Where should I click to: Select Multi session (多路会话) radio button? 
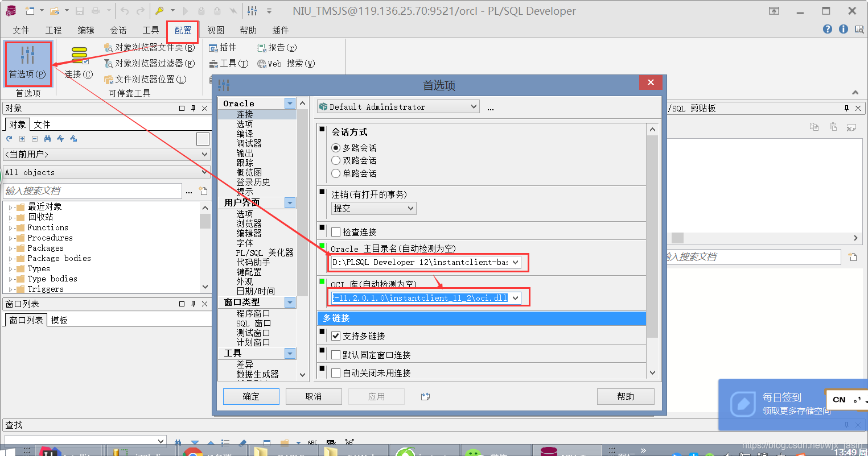click(x=336, y=148)
